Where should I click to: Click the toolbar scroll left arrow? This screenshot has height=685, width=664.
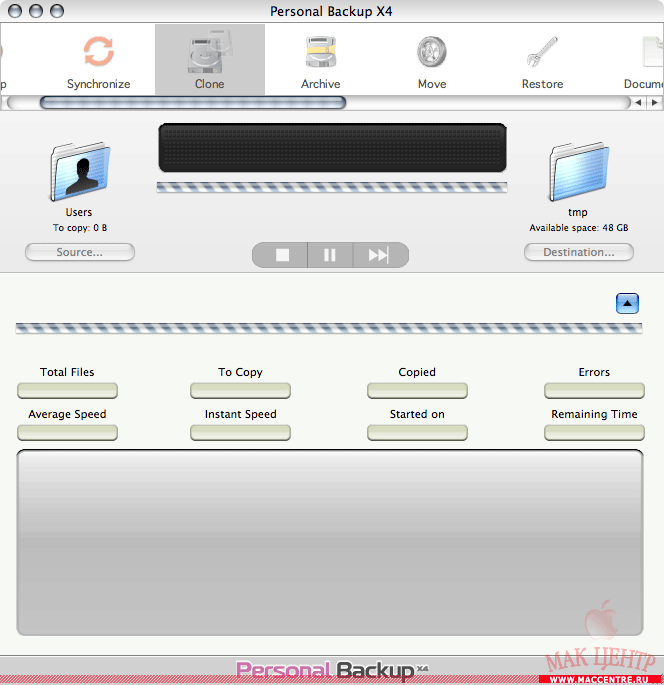(x=639, y=103)
